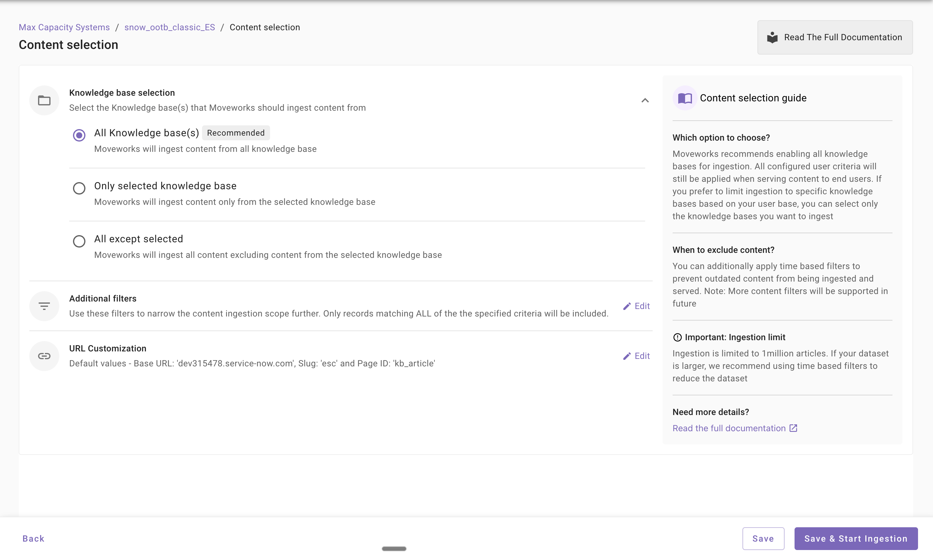Click Save & Start Ingestion button

tap(856, 538)
